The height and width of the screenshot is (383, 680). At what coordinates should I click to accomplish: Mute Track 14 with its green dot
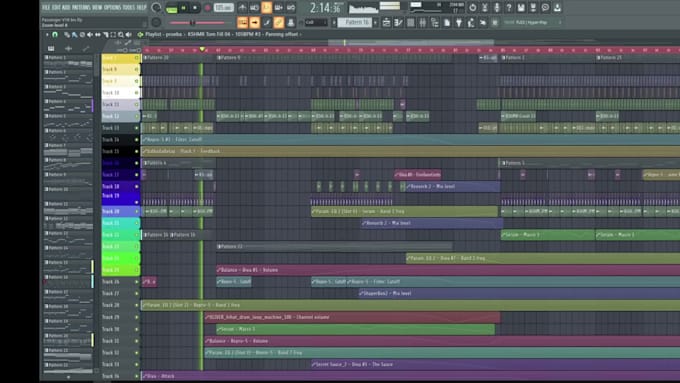point(137,140)
